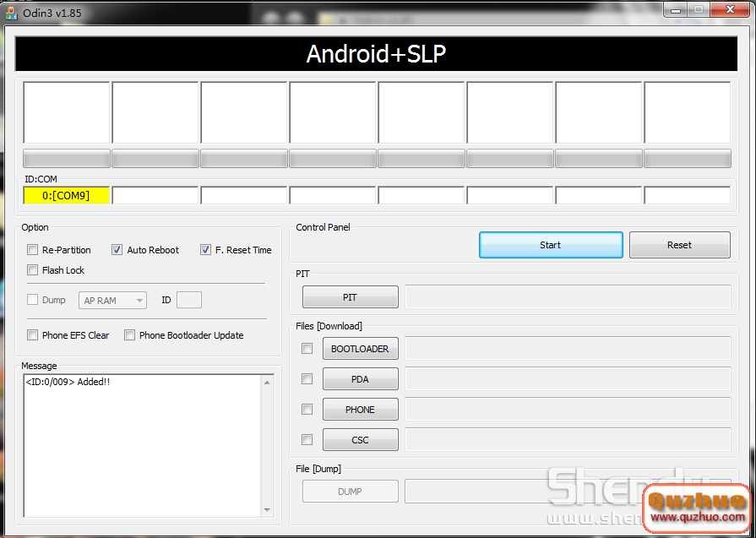Click the PDA file path field
This screenshot has height=538, width=756.
click(568, 379)
